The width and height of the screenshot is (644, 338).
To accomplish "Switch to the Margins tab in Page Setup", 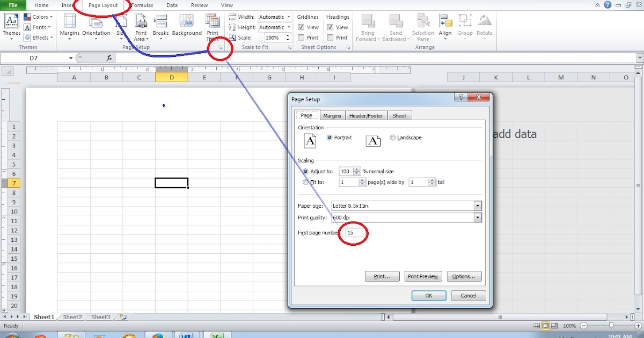I will coord(332,115).
